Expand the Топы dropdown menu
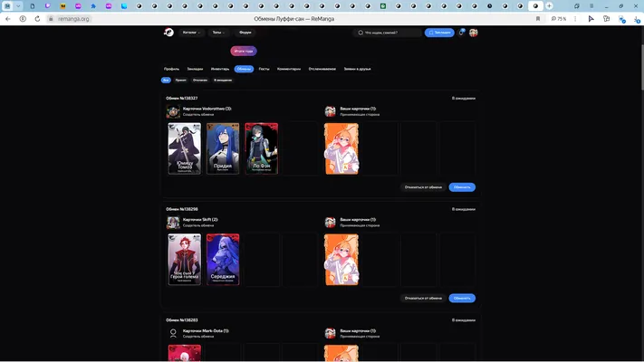The height and width of the screenshot is (362, 644). click(x=218, y=33)
